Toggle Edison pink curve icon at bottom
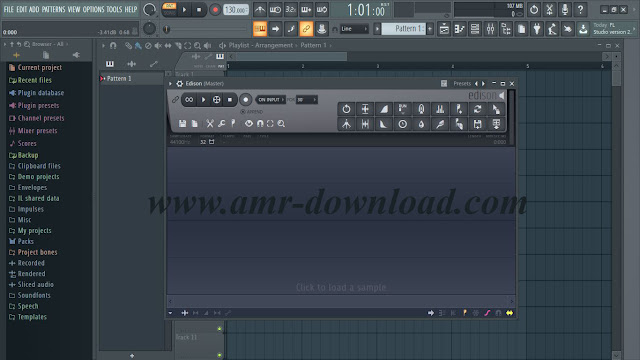Screen dimensions: 640x360 pyautogui.click(x=487, y=313)
